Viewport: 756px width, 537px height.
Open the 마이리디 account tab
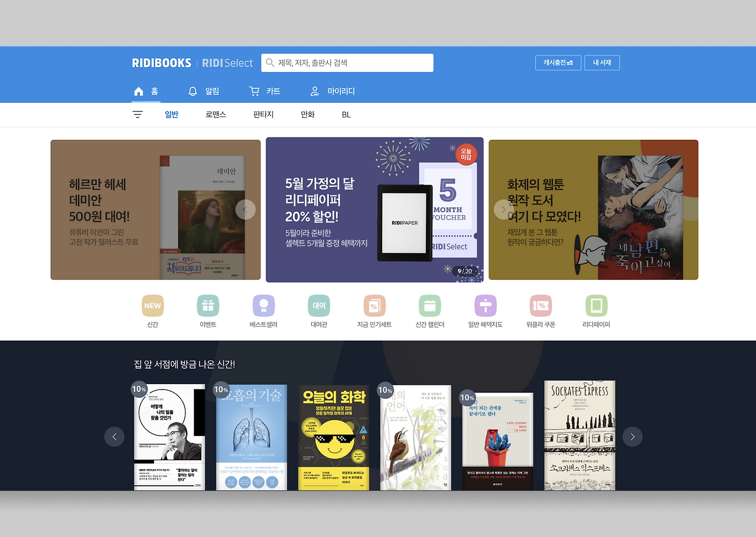(x=333, y=91)
